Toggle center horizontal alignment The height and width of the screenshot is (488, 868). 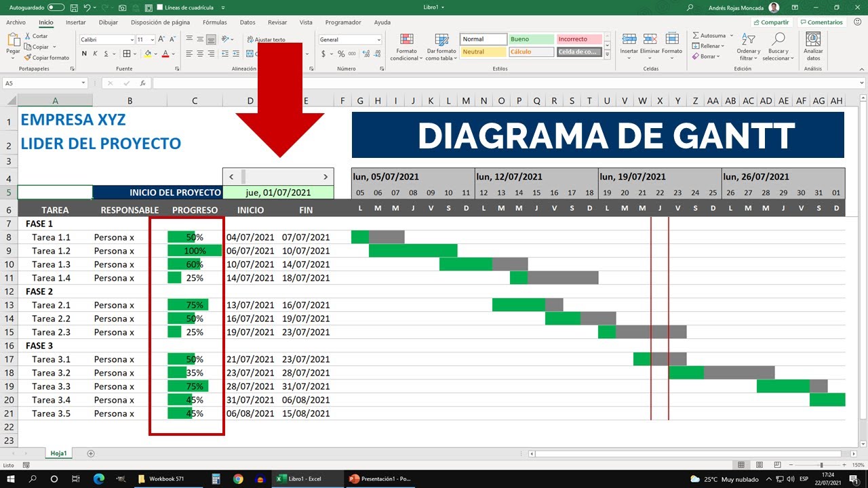coord(200,54)
